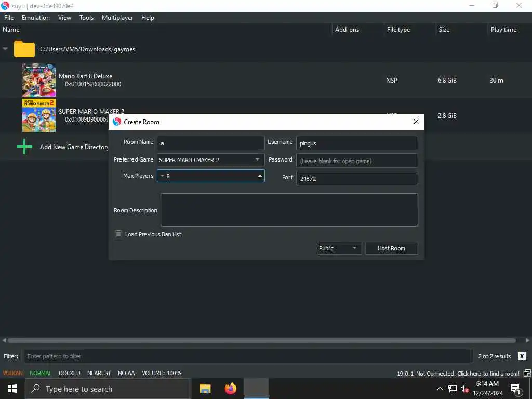Sort by the File type column header
This screenshot has width=532, height=399.
pos(398,30)
